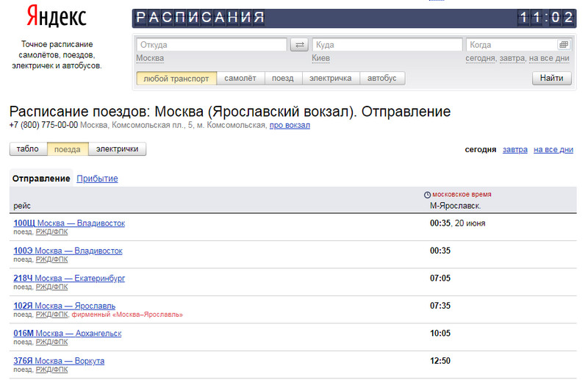
Task: Pick the сегодня date hint under Когда
Action: pyautogui.click(x=481, y=58)
